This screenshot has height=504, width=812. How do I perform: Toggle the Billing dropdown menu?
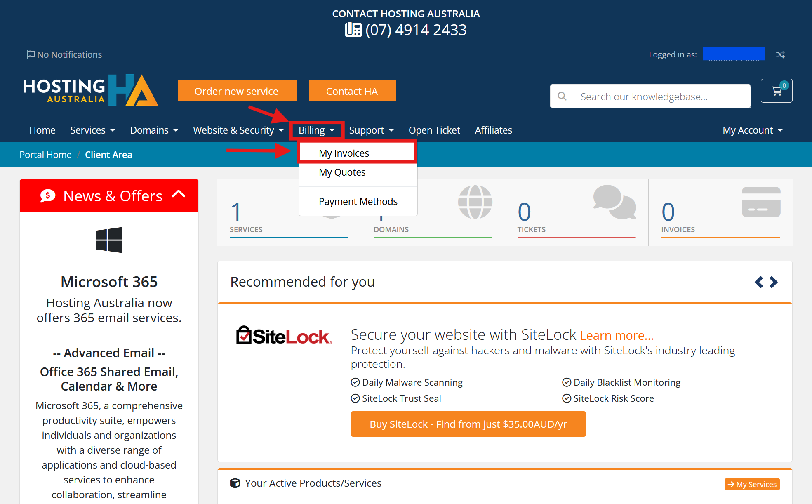coord(316,130)
